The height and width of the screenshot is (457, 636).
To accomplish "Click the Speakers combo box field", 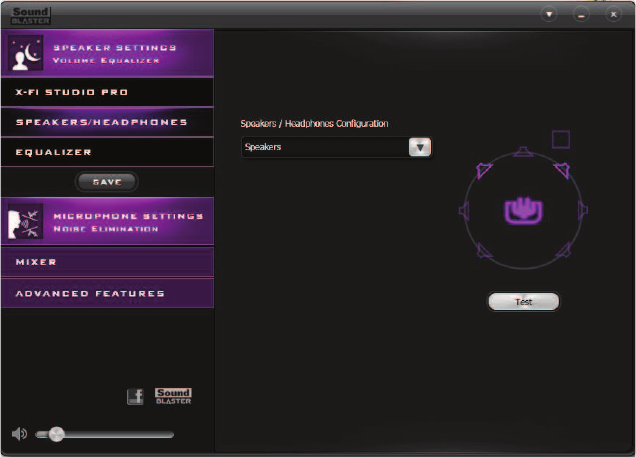I will [x=337, y=147].
